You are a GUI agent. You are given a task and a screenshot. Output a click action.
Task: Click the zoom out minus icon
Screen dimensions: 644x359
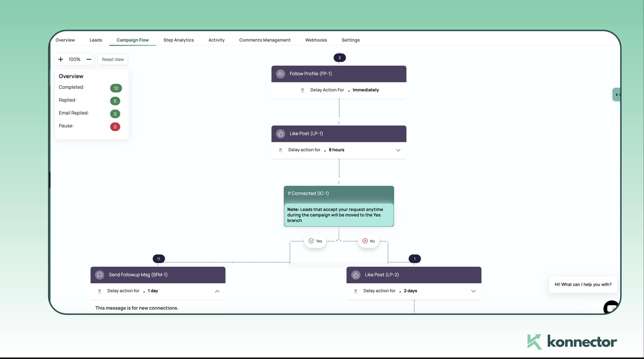[89, 60]
